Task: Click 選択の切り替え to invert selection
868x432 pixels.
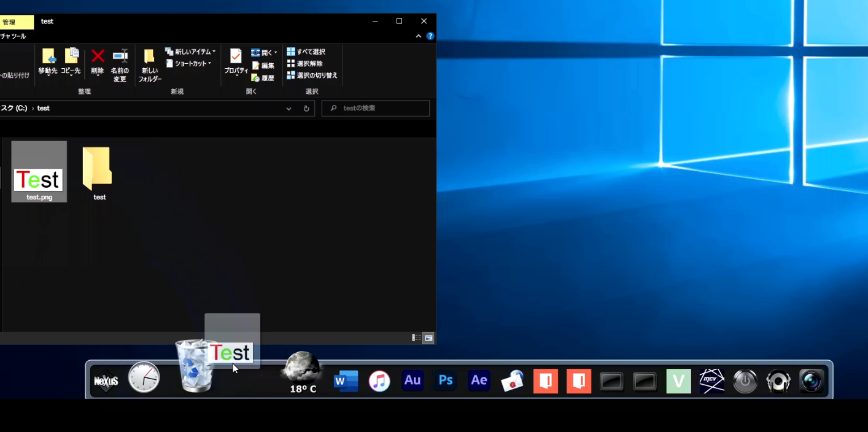Action: pyautogui.click(x=312, y=75)
